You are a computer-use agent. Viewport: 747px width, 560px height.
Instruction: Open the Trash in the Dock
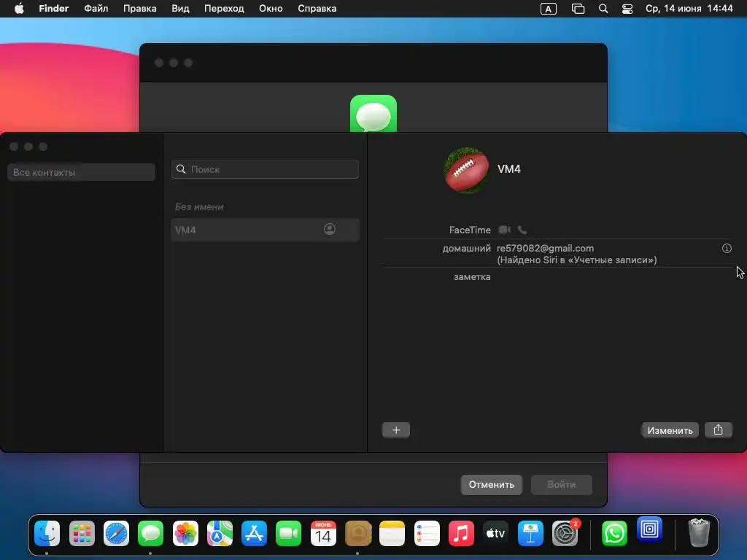coord(699,533)
